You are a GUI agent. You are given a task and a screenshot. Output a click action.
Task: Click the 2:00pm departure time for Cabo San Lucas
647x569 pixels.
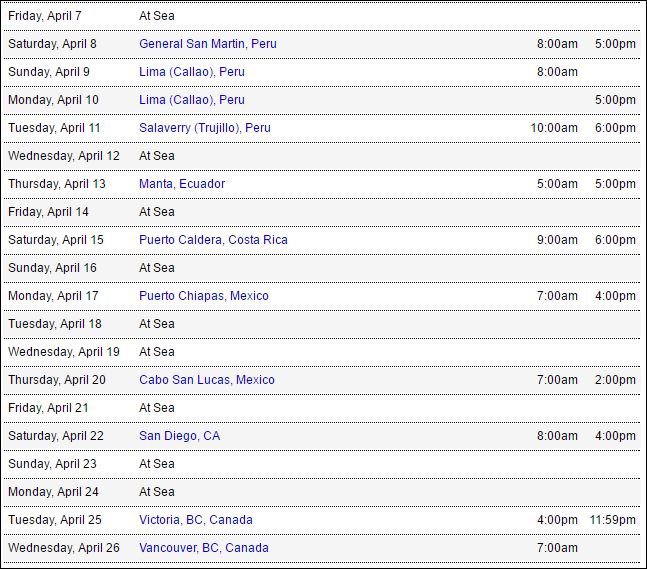tap(615, 380)
